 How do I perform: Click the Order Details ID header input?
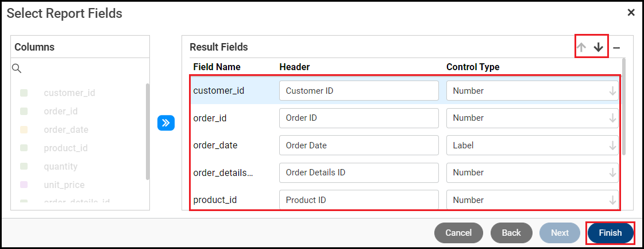pyautogui.click(x=358, y=173)
